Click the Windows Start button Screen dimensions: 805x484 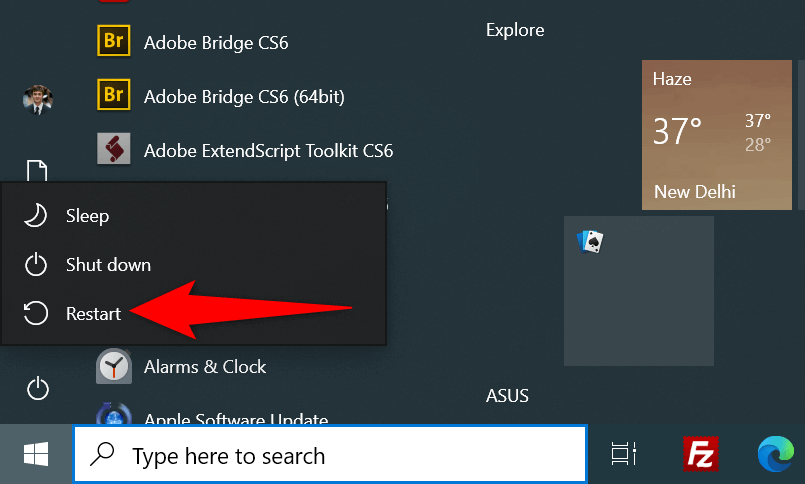[36, 456]
